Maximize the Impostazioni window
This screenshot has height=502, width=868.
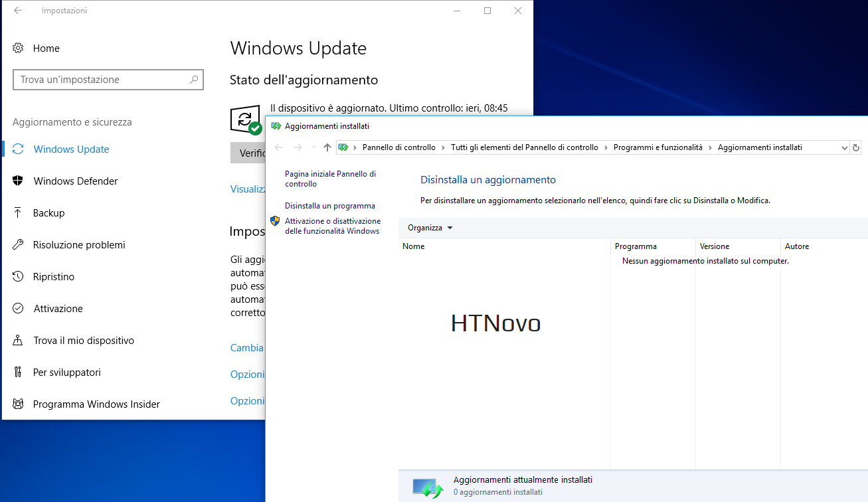[487, 11]
